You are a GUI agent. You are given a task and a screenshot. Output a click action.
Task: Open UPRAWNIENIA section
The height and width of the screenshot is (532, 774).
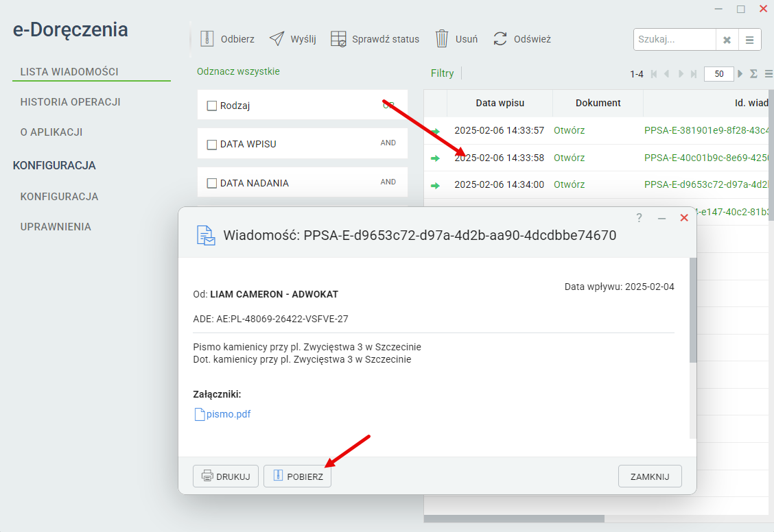[56, 227]
